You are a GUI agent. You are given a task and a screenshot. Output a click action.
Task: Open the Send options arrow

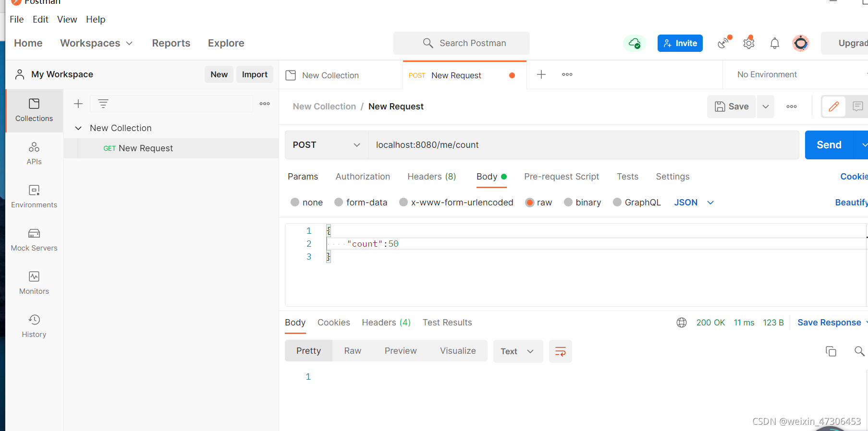[862, 145]
